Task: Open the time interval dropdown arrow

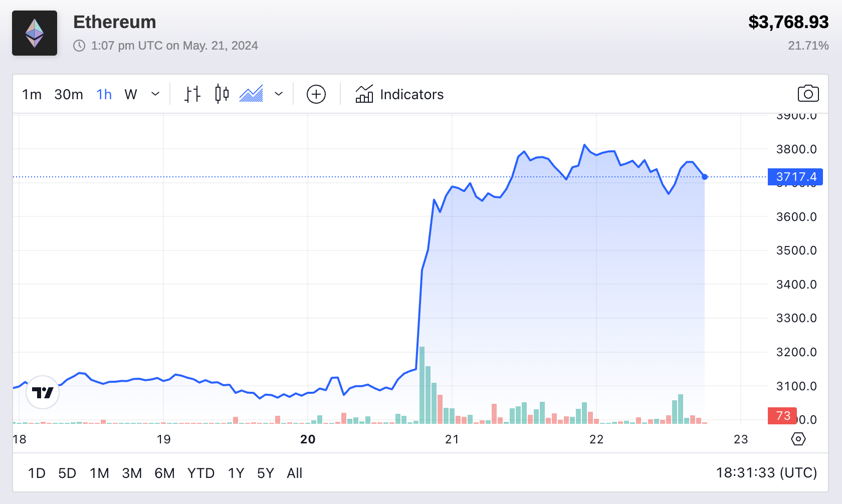Action: point(155,94)
